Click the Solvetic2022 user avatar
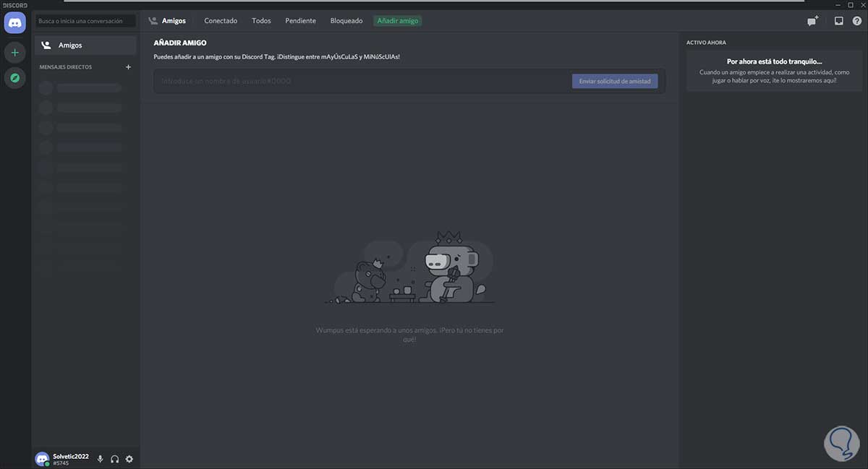The height and width of the screenshot is (469, 868). (x=42, y=458)
